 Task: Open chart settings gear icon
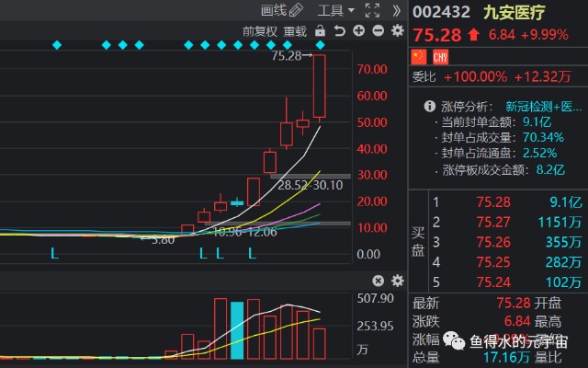coord(398,30)
